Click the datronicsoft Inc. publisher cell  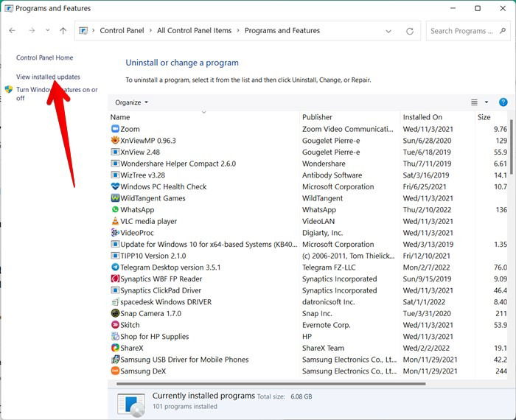(x=329, y=302)
